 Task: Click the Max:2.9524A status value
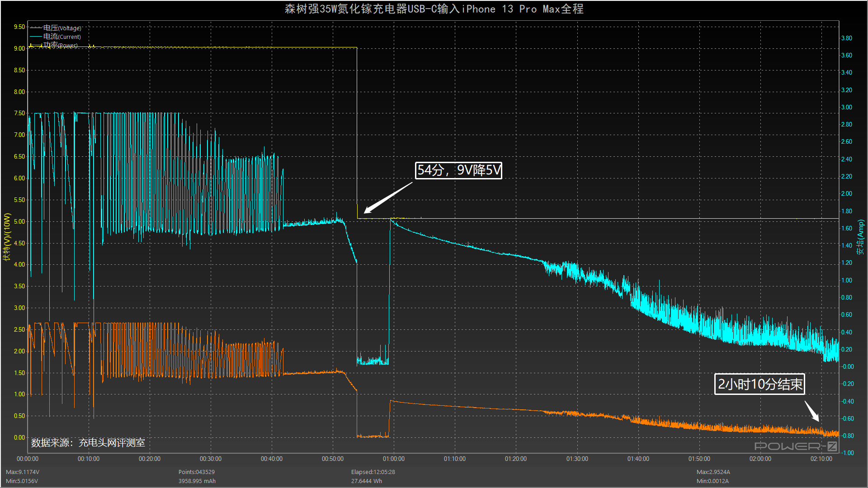[713, 472]
